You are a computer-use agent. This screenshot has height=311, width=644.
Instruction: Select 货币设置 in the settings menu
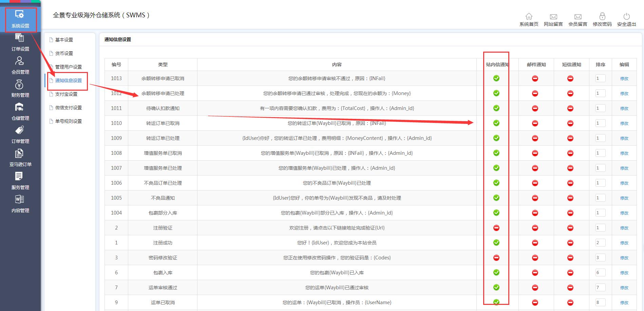[x=63, y=53]
